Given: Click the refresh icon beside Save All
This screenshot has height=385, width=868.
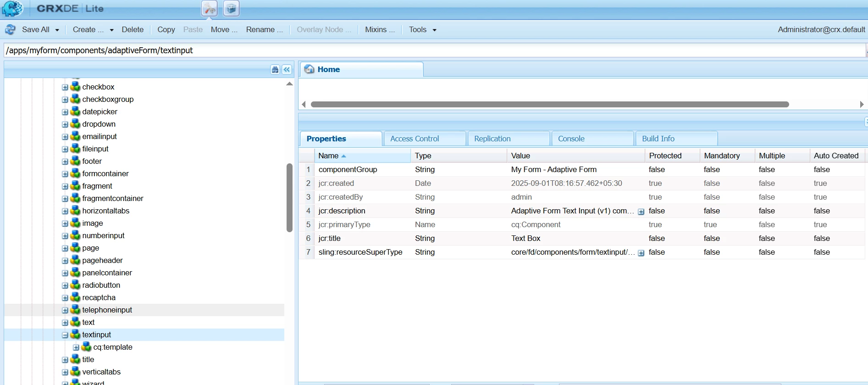Looking at the screenshot, I should 10,30.
